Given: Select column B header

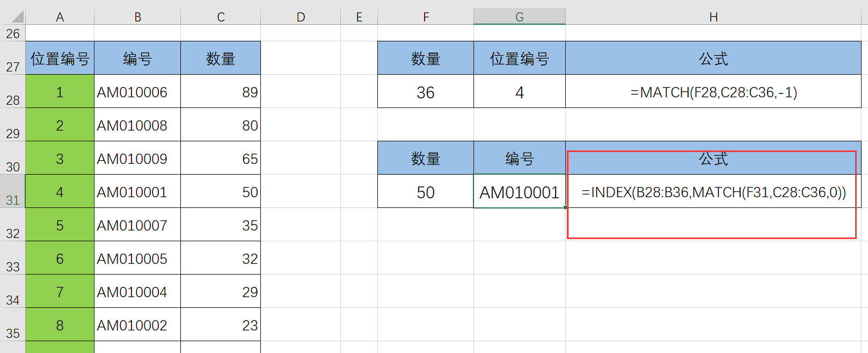Looking at the screenshot, I should 137,17.
